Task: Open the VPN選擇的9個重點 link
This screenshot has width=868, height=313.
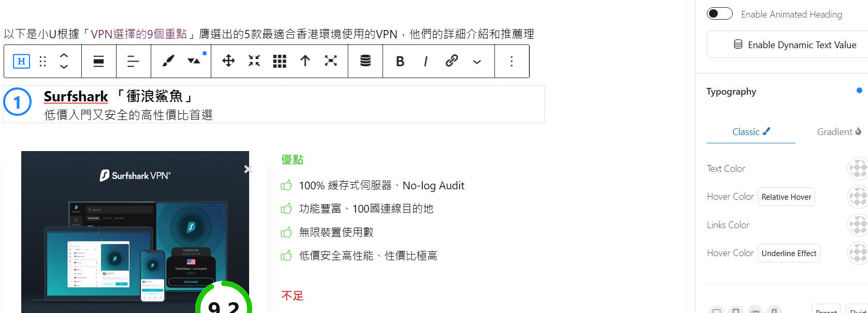Action: (139, 34)
